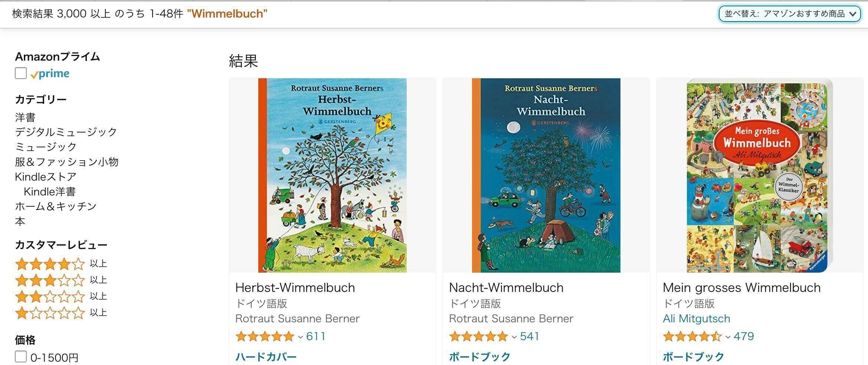The width and height of the screenshot is (868, 365).
Task: Open the 並べ替え sort dropdown
Action: [x=789, y=14]
